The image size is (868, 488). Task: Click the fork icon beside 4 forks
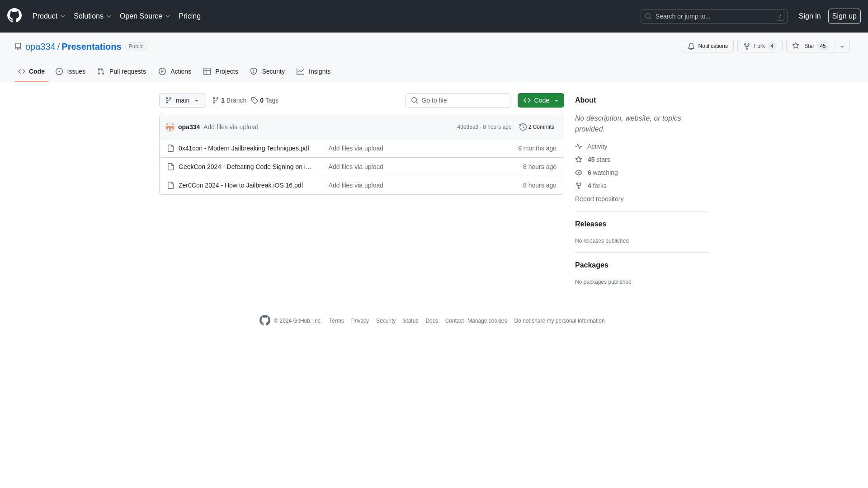579,186
